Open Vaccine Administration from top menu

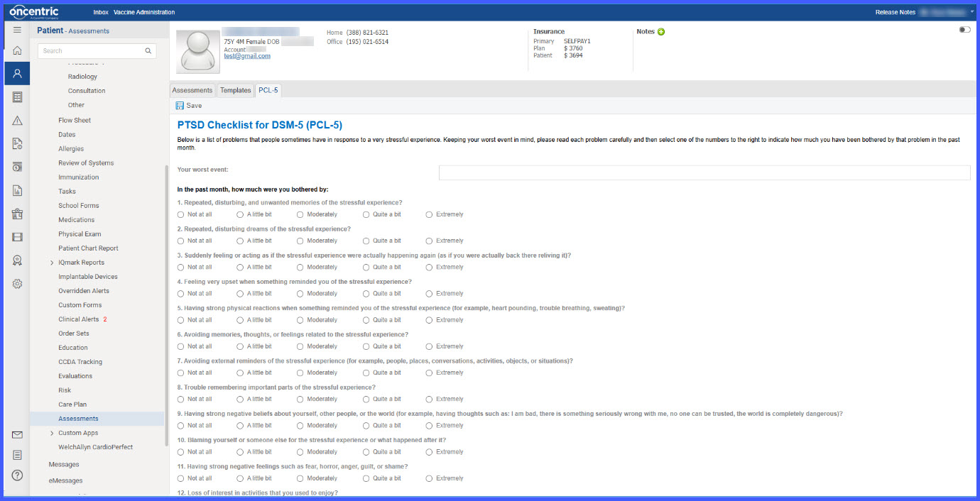pos(144,12)
